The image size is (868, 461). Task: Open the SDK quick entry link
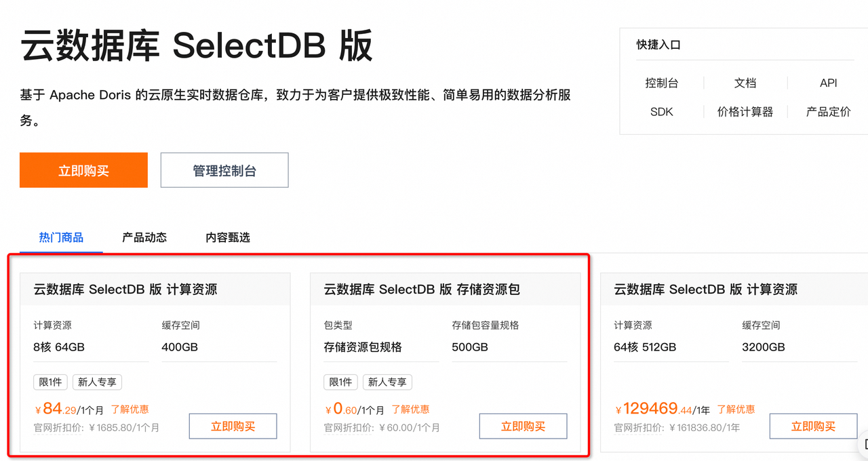(x=661, y=111)
